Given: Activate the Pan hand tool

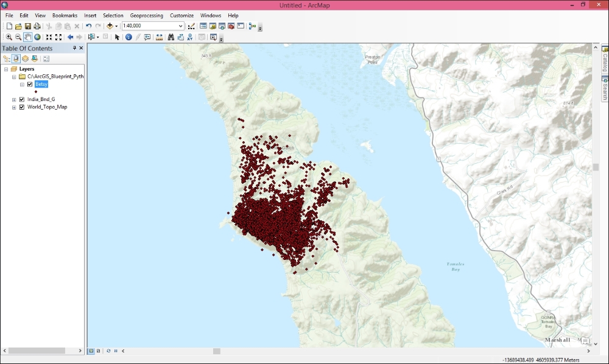Looking at the screenshot, I should point(28,37).
